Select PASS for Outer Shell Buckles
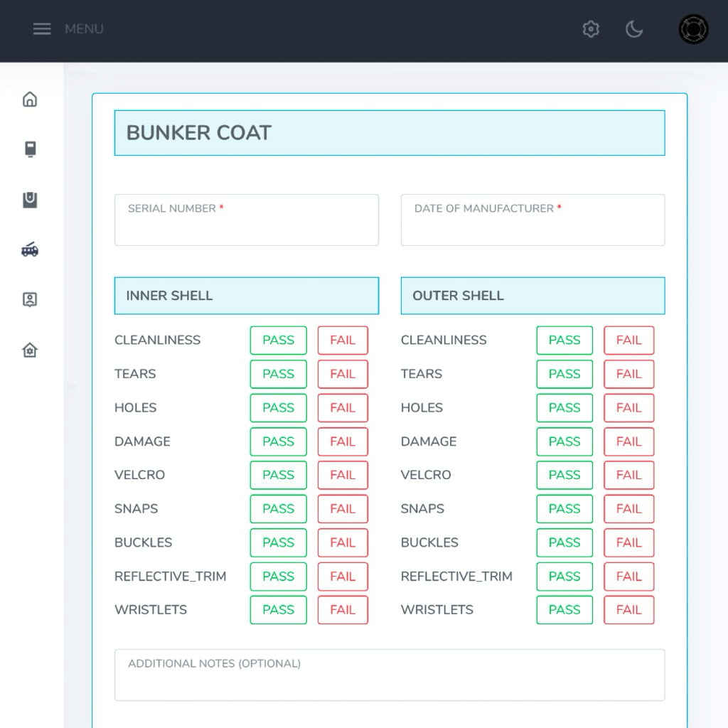This screenshot has height=728, width=728. coord(564,542)
